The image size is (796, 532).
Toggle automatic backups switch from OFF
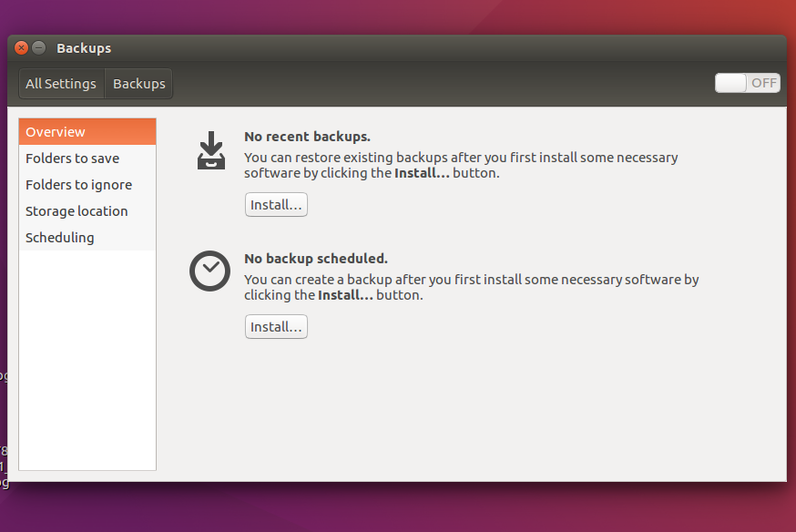747,83
